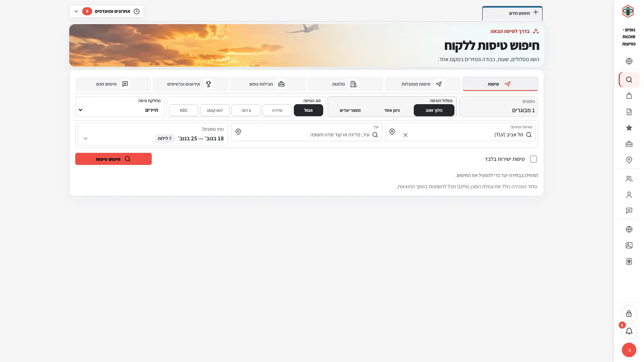Open the briefcase sidebar icon

coord(629,144)
